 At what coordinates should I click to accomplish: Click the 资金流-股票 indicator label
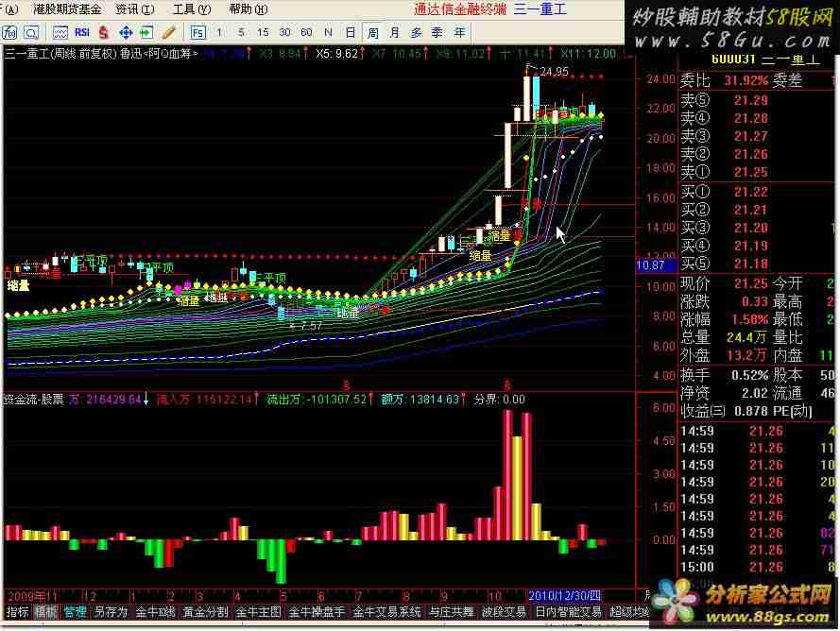tap(33, 400)
